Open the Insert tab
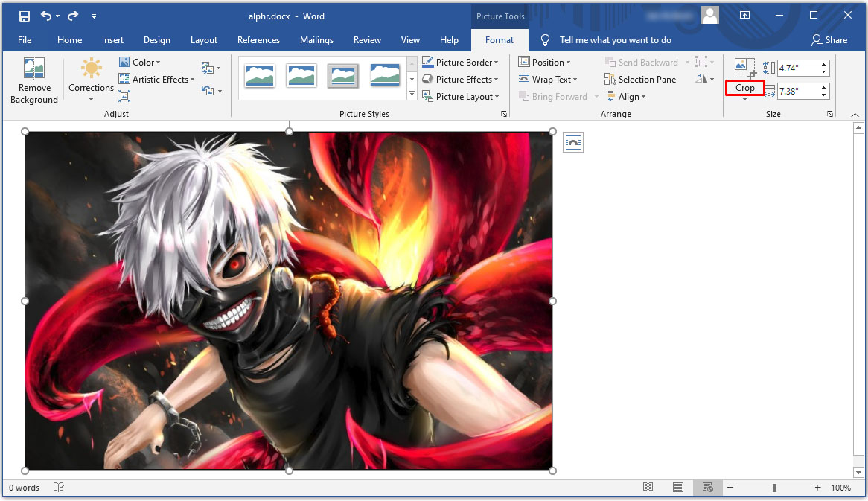Image resolution: width=868 pixels, height=501 pixels. click(x=112, y=40)
